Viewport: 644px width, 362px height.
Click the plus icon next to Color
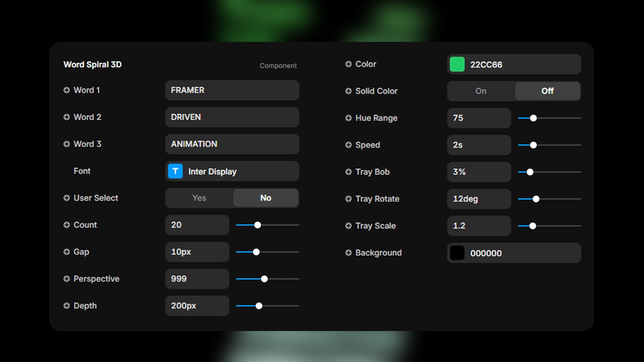click(x=348, y=64)
